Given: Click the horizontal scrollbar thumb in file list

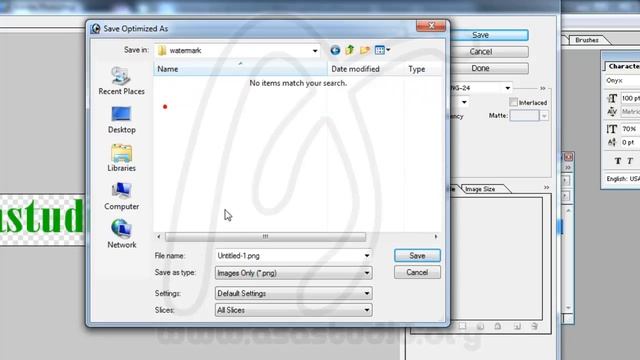Looking at the screenshot, I should pos(265,237).
